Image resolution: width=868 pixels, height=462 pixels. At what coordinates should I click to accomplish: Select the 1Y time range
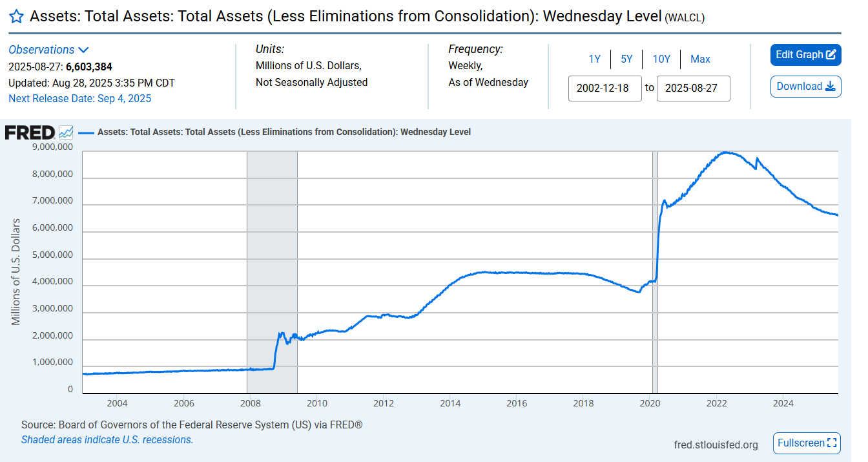(594, 59)
